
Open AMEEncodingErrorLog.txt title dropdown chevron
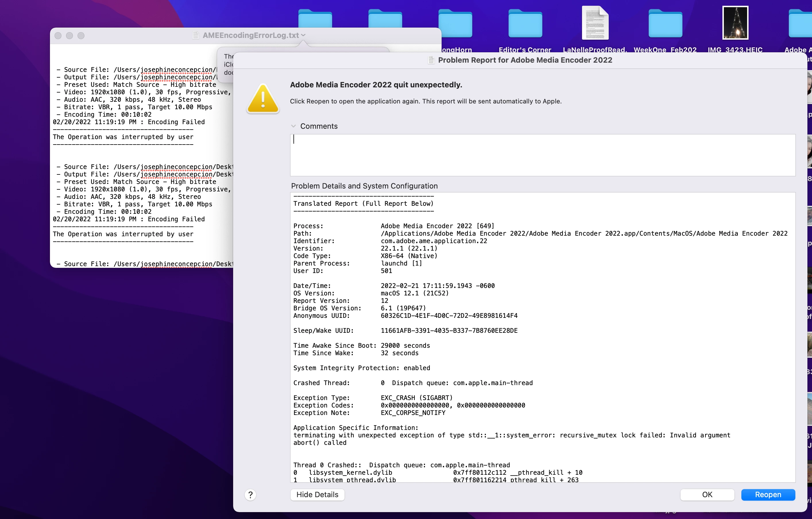coord(303,35)
